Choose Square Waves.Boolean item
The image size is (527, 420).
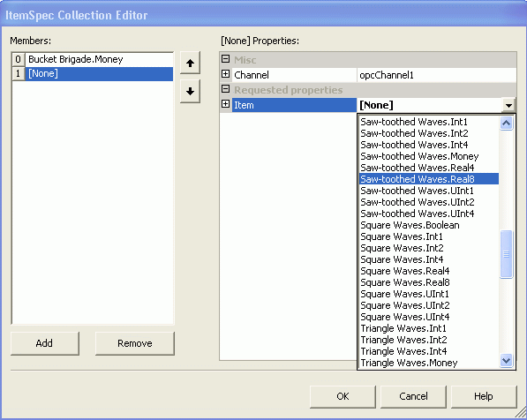coord(410,225)
